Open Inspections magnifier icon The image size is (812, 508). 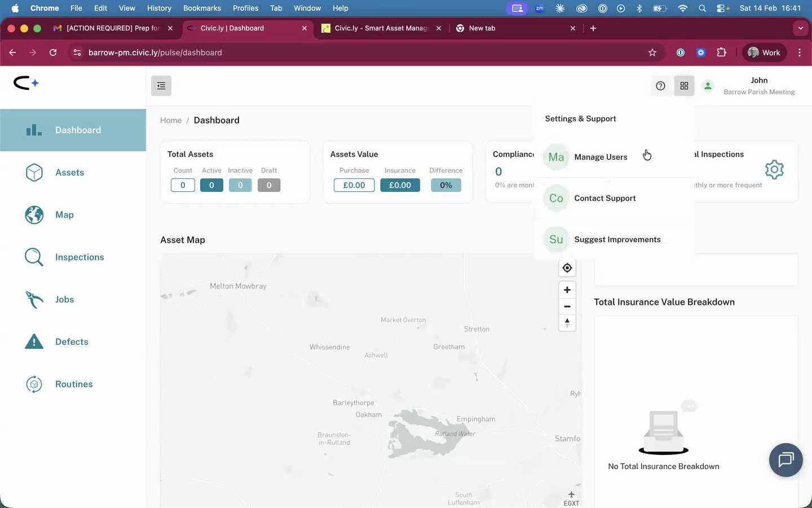34,257
